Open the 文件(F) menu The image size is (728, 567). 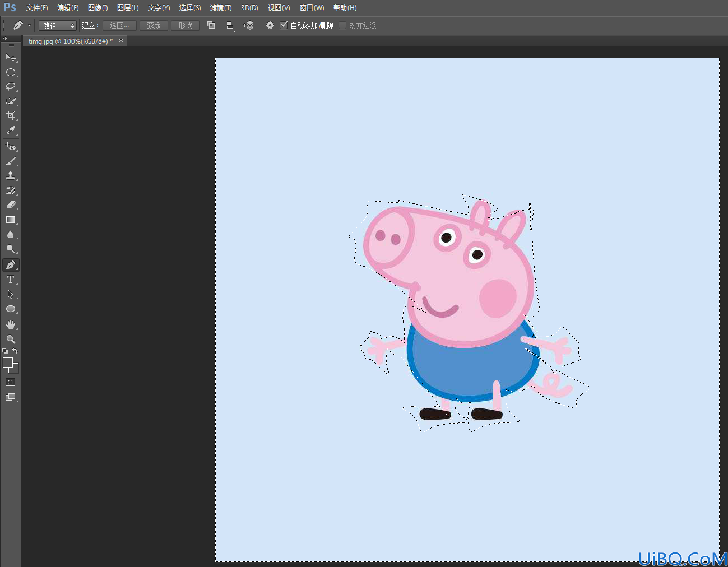(x=37, y=8)
